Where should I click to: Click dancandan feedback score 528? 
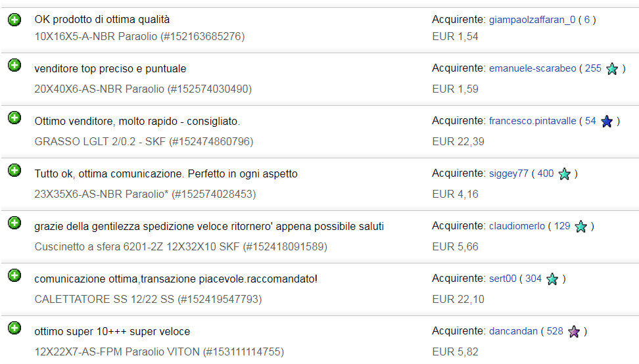(x=555, y=331)
